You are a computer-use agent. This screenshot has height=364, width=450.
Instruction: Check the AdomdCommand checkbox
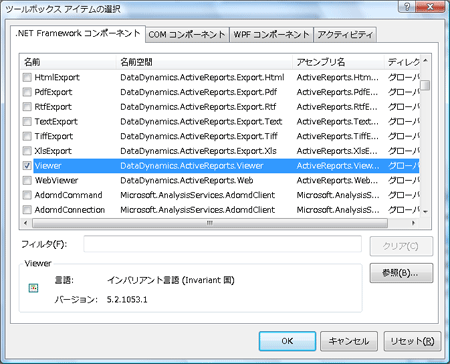coord(27,195)
